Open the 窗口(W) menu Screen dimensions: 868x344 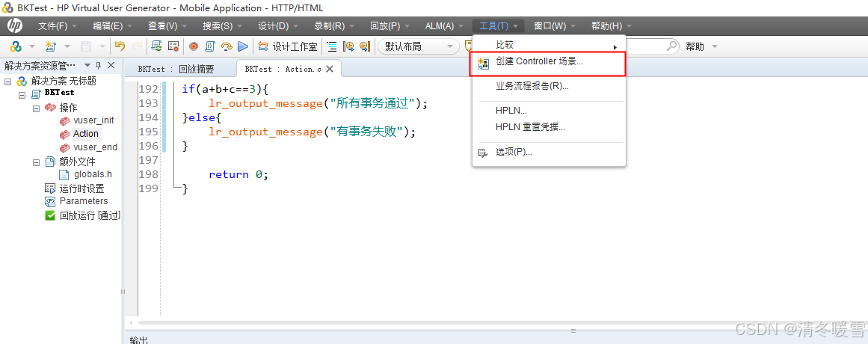point(555,25)
